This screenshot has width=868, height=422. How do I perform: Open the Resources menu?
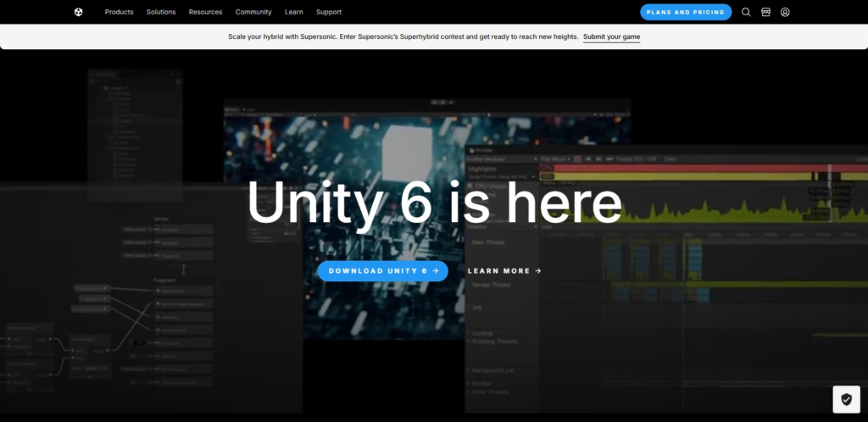[205, 12]
